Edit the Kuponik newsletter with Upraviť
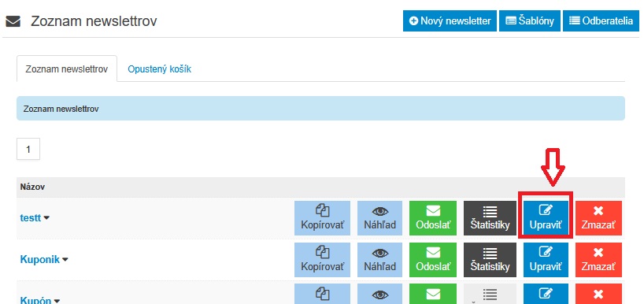Image resolution: width=644 pixels, height=304 pixels. tap(546, 260)
